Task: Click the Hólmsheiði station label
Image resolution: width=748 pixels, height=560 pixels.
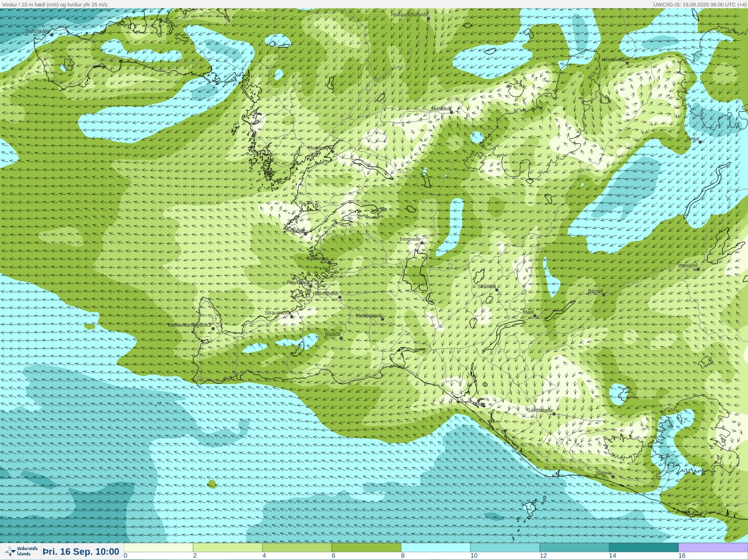Action: pos(325,293)
